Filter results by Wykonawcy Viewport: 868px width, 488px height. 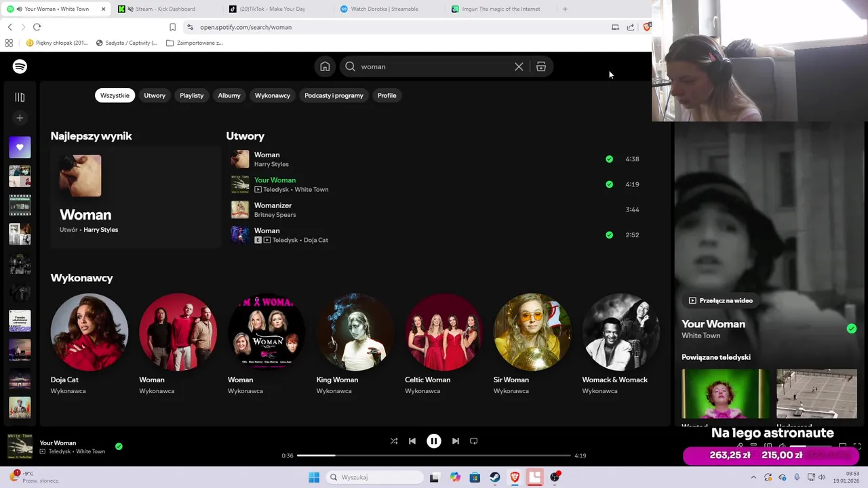273,96
